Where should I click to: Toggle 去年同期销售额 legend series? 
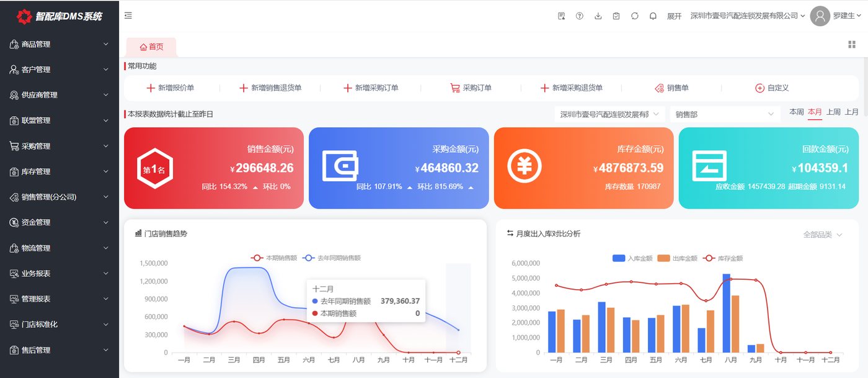[x=332, y=258]
